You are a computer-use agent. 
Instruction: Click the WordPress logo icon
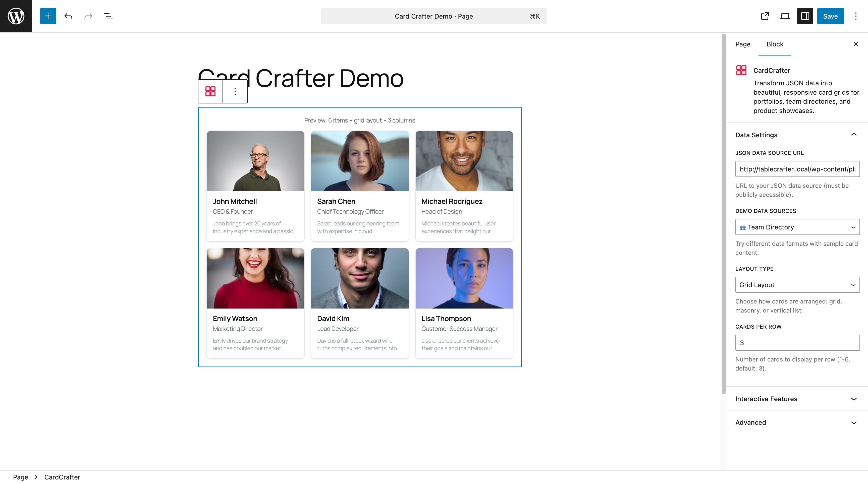point(16,16)
